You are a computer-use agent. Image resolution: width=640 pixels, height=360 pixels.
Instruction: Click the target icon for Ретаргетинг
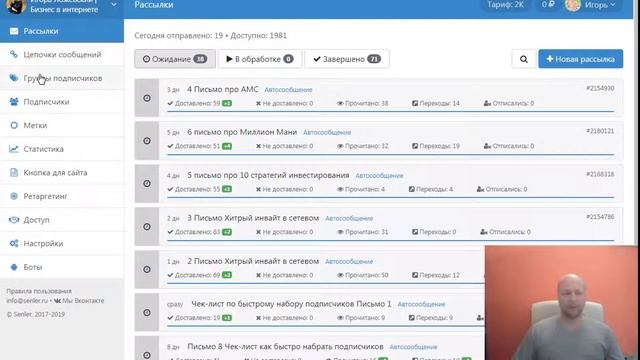coord(14,196)
